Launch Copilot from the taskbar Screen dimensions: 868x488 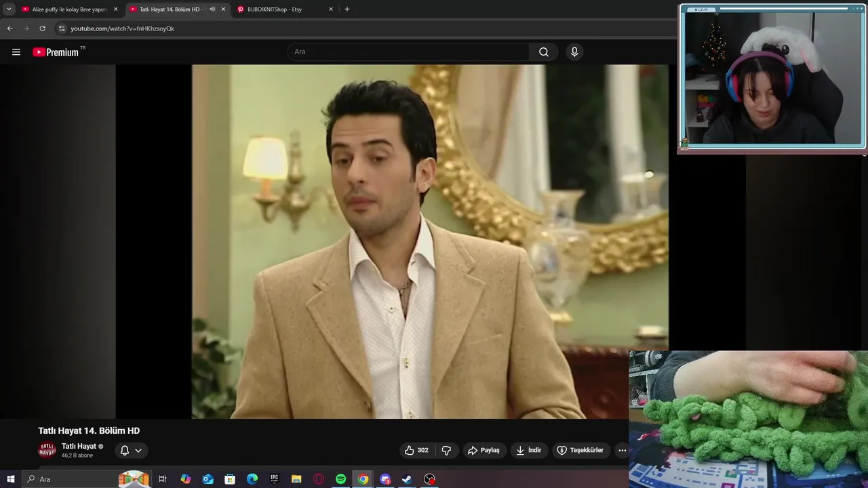pos(185,479)
